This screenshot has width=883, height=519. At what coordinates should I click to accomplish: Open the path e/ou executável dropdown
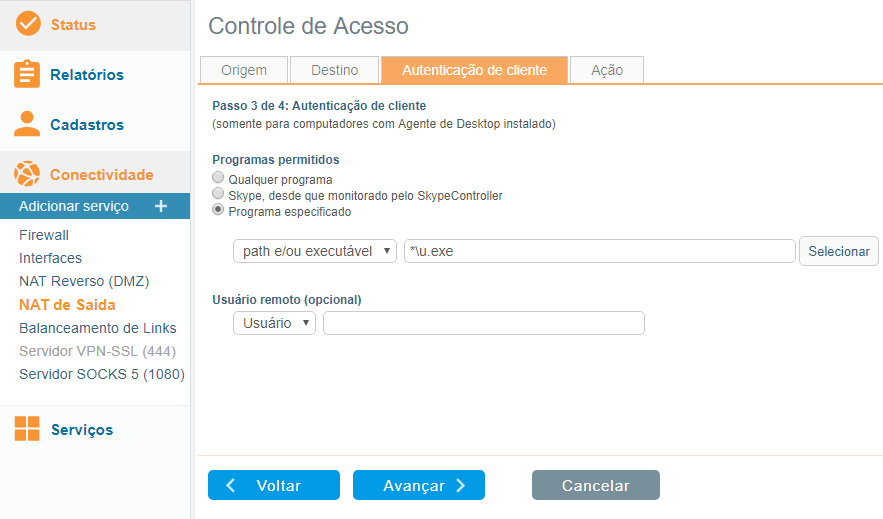point(315,251)
